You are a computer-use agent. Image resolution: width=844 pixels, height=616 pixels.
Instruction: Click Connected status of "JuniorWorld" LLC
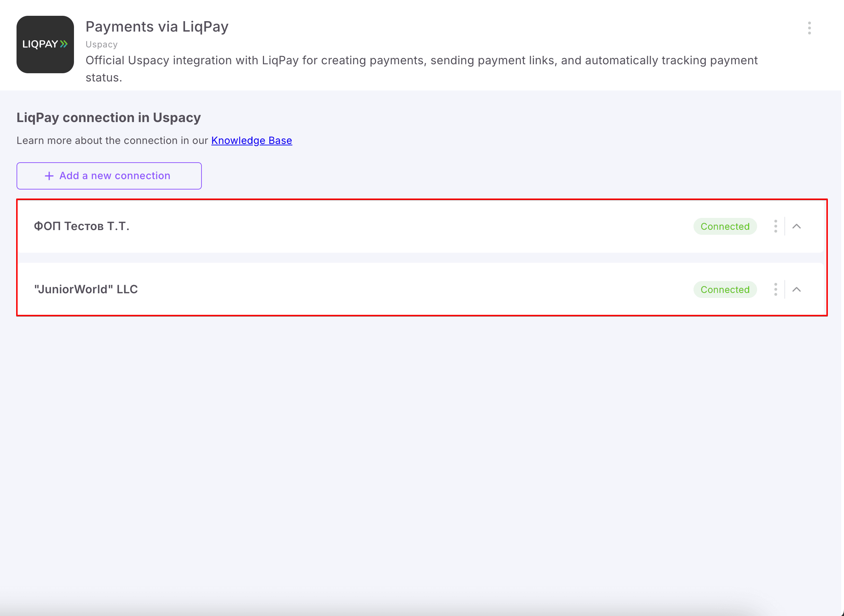click(x=725, y=289)
